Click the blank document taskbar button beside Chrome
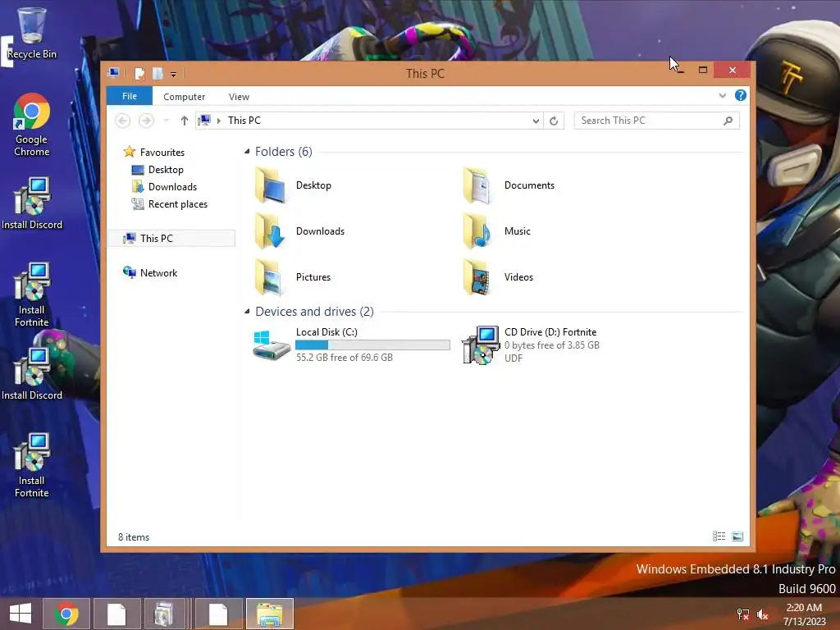Screen dimensions: 840x630 pos(116,614)
